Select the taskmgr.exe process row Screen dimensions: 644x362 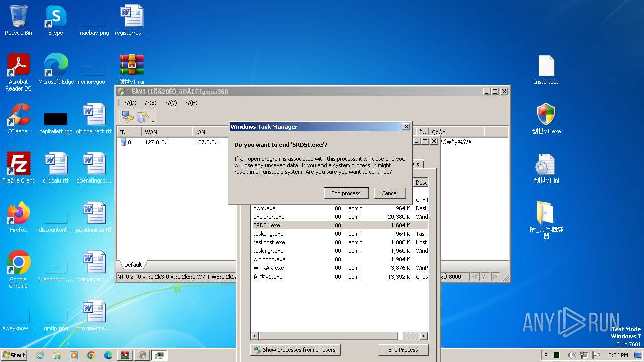click(x=340, y=251)
